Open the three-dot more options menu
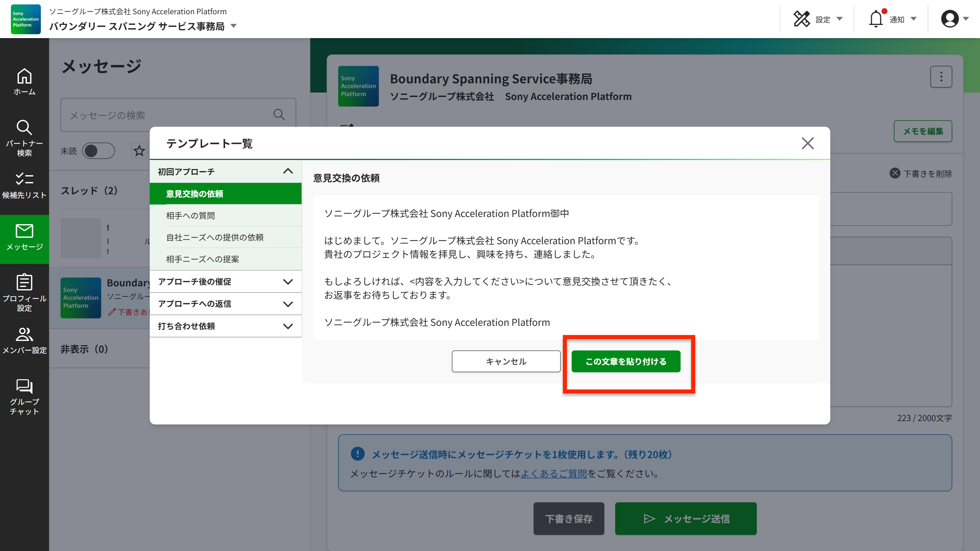The height and width of the screenshot is (551, 980). click(941, 77)
